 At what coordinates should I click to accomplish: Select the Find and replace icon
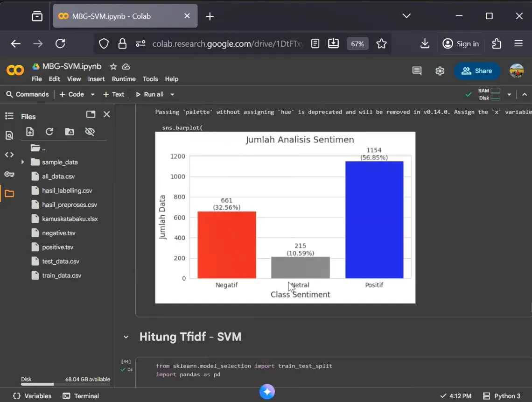[x=9, y=135]
